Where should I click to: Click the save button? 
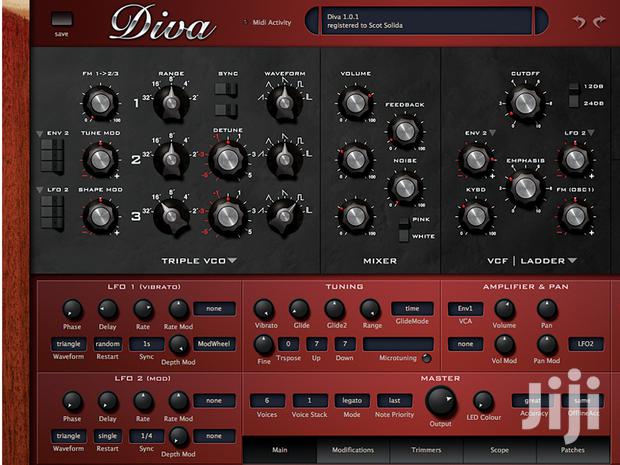pos(62,19)
